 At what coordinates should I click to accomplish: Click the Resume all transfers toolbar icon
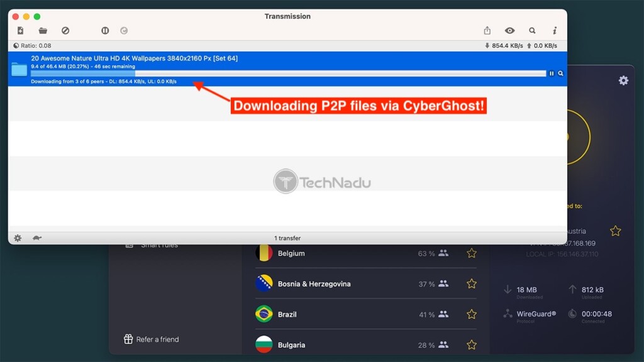point(124,30)
